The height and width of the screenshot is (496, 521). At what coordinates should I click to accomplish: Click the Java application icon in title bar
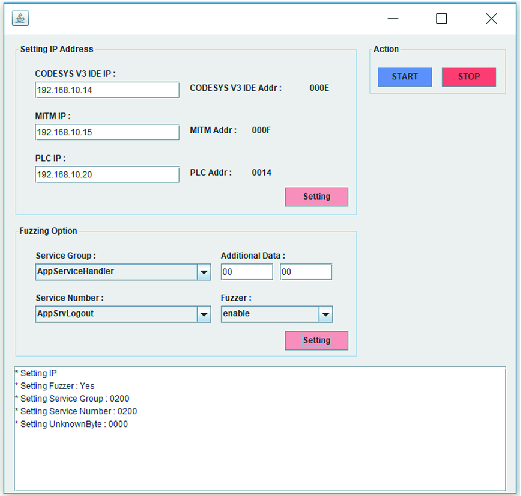[x=20, y=18]
